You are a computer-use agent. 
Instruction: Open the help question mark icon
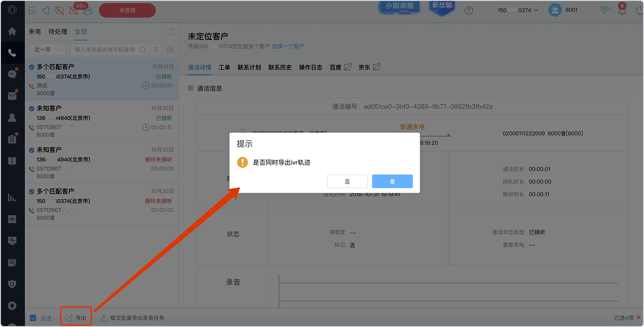[x=469, y=10]
